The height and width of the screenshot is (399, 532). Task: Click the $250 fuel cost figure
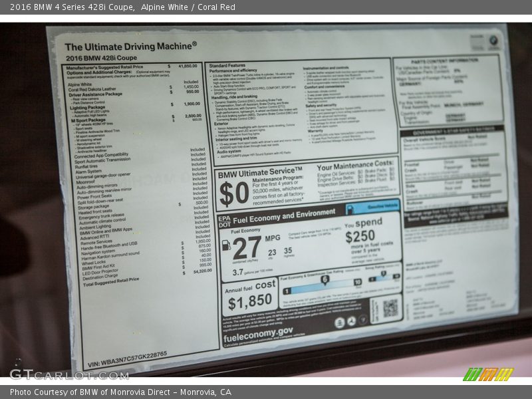point(360,237)
